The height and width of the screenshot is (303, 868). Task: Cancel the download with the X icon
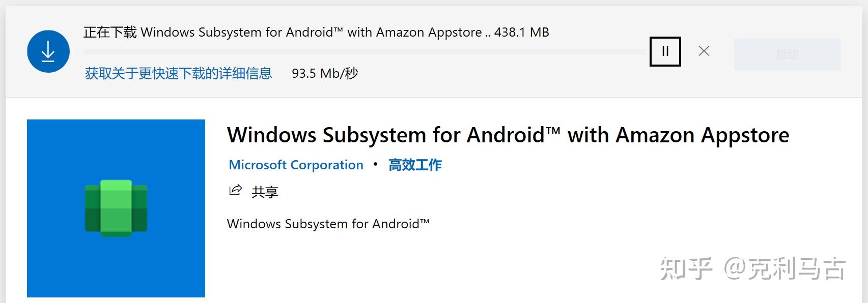tap(704, 51)
